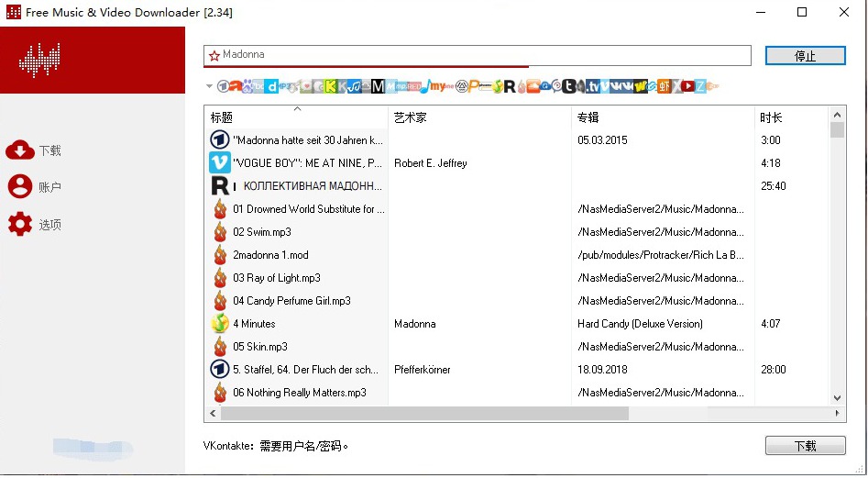Viewport: 868px width, 478px height.
Task: Click flame icon beside '05 Skin.mp3'
Action: (x=220, y=346)
